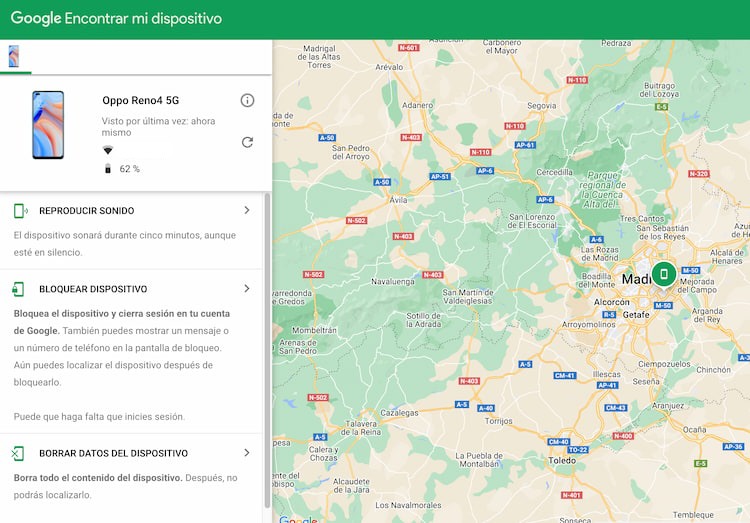Click Navaluenga label on the map

point(393,282)
